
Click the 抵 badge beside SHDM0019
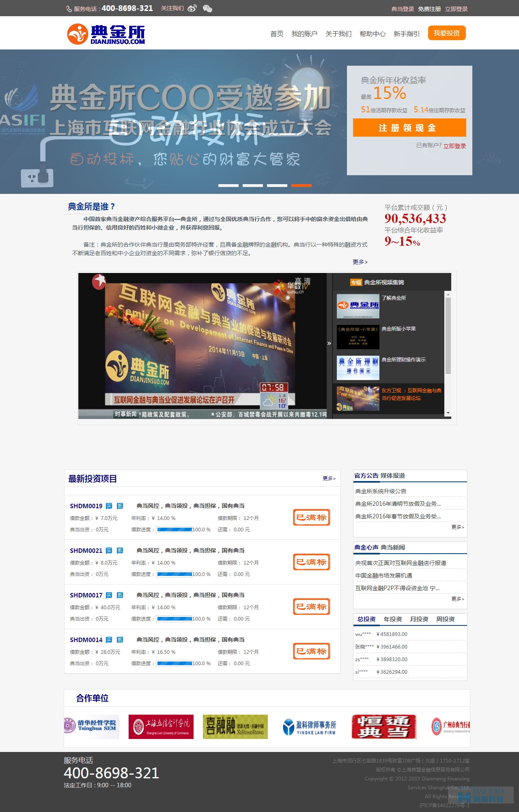pyautogui.click(x=120, y=506)
